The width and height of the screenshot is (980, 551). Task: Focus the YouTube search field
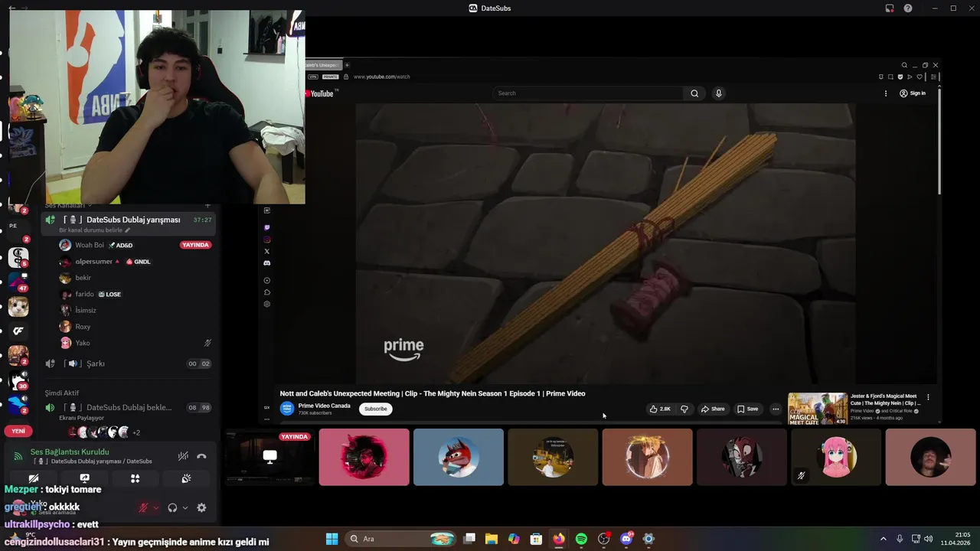[x=590, y=93]
